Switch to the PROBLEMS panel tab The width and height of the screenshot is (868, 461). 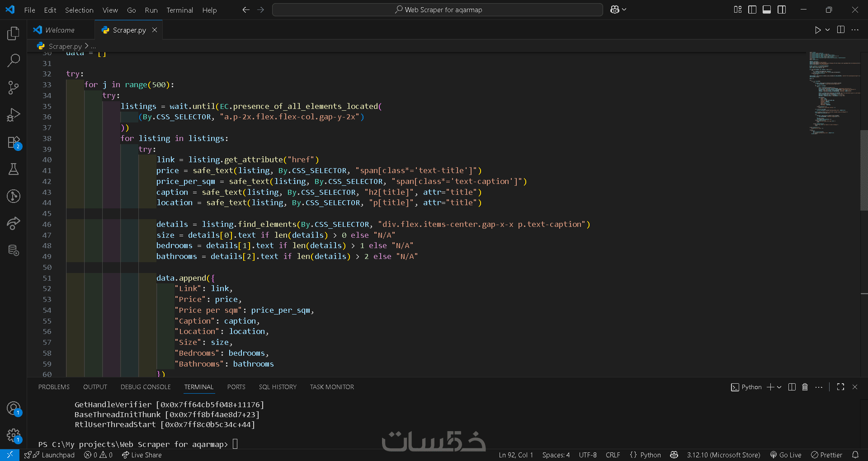(54, 387)
